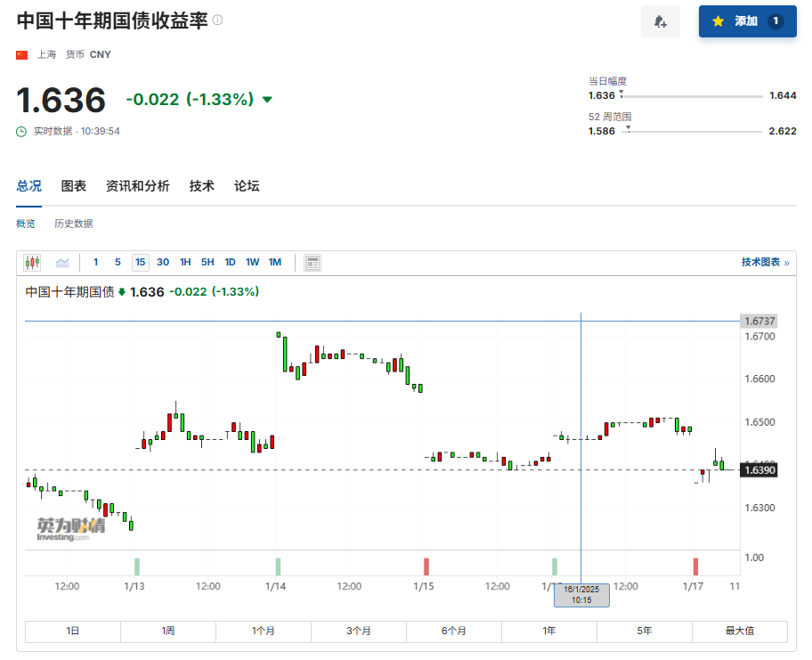The height and width of the screenshot is (660, 812).
Task: Open the 技术 tab
Action: 201,186
